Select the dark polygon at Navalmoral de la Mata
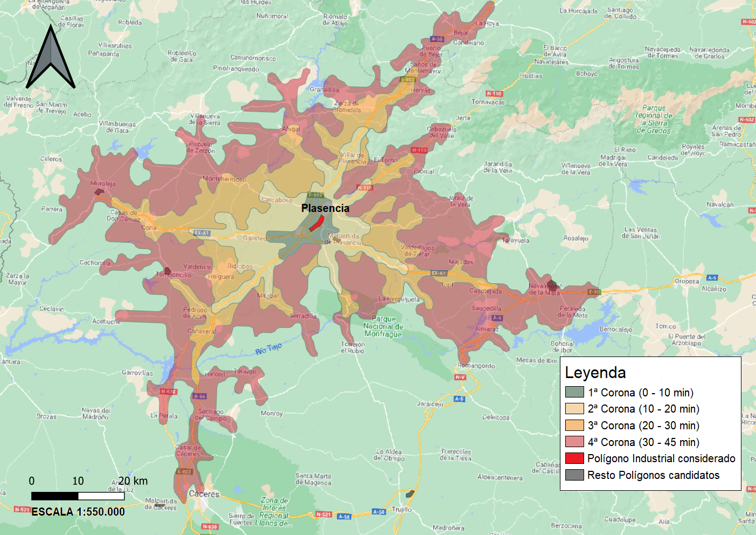 (552, 285)
